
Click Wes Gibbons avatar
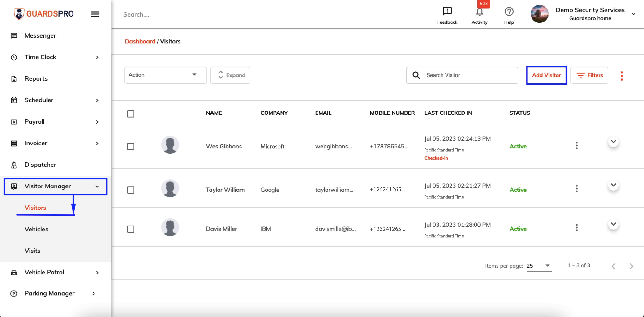[x=170, y=145]
